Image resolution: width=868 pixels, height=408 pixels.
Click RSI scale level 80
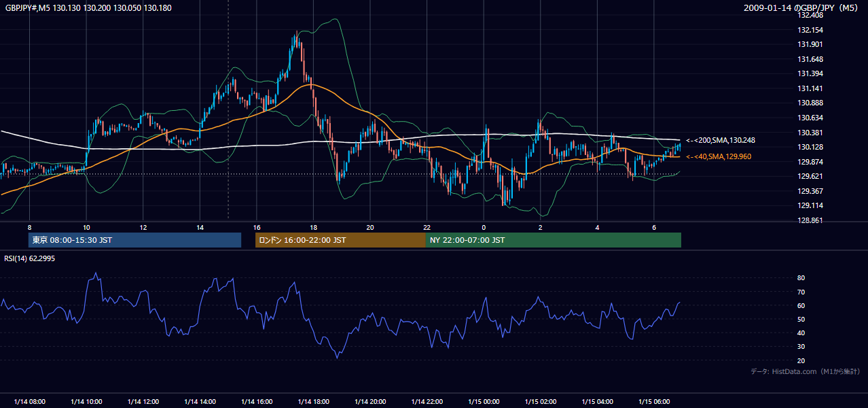click(x=801, y=278)
